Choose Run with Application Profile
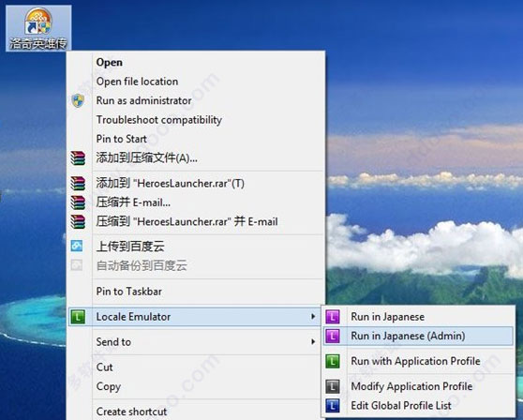This screenshot has height=420, width=523. pos(418,361)
